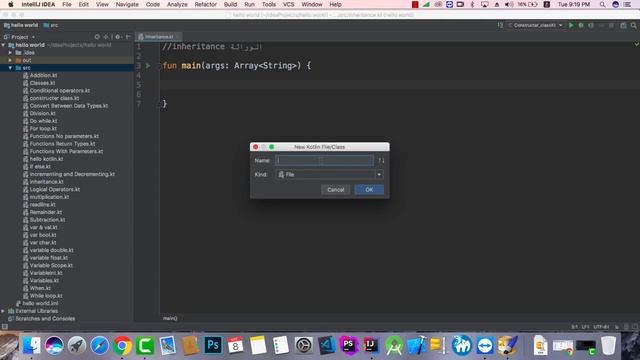Select Addition.kt in project tree

tap(43, 76)
